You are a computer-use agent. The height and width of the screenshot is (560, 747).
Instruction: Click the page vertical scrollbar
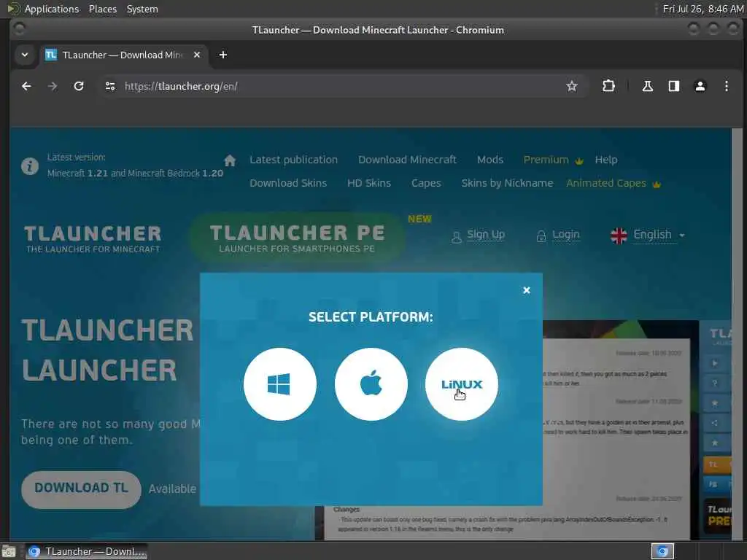coord(737,333)
